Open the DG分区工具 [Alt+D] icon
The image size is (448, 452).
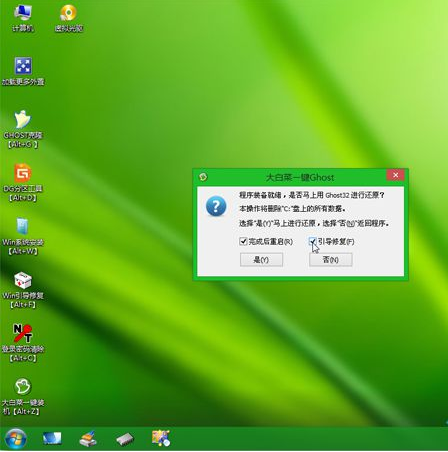click(x=23, y=183)
